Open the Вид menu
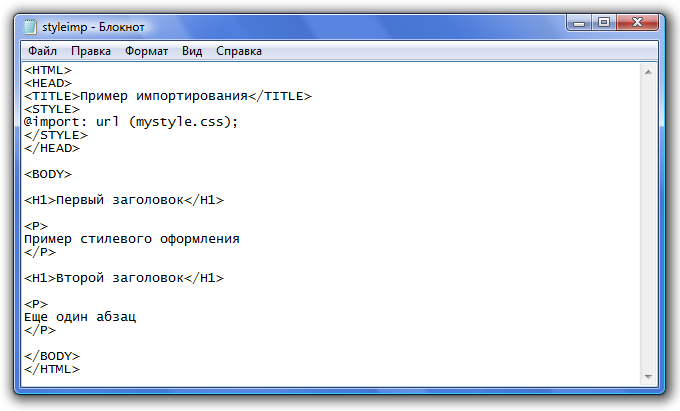The height and width of the screenshot is (411, 680). (192, 51)
